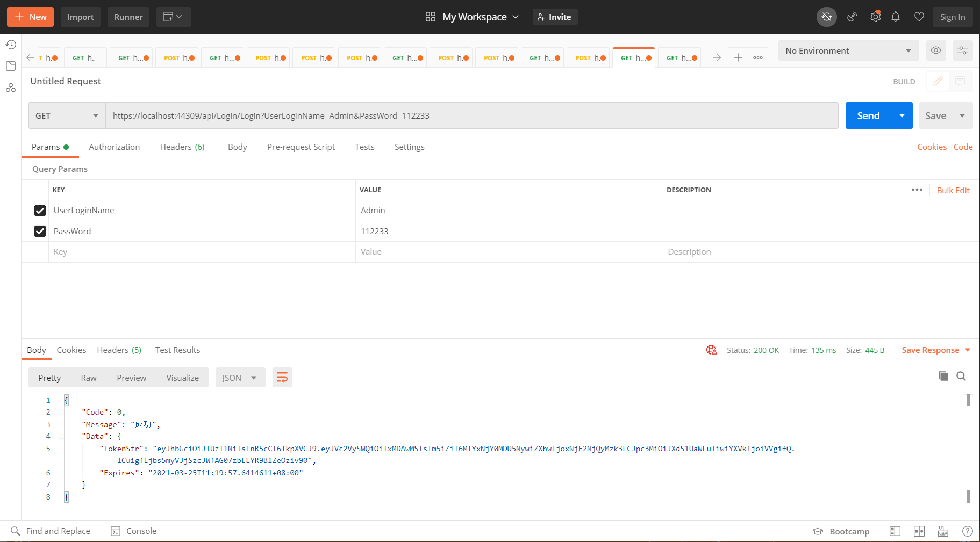Open the Bulk Edit link
The width and height of the screenshot is (980, 542).
click(953, 190)
